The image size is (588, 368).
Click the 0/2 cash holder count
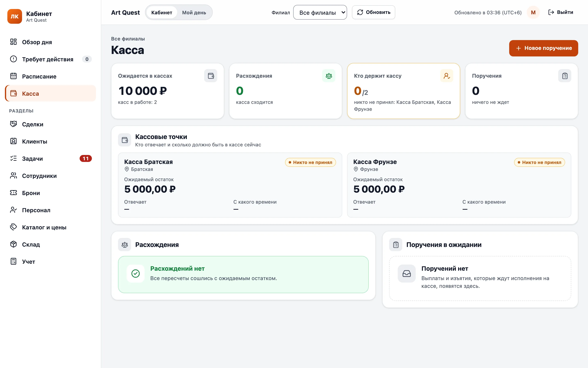361,91
